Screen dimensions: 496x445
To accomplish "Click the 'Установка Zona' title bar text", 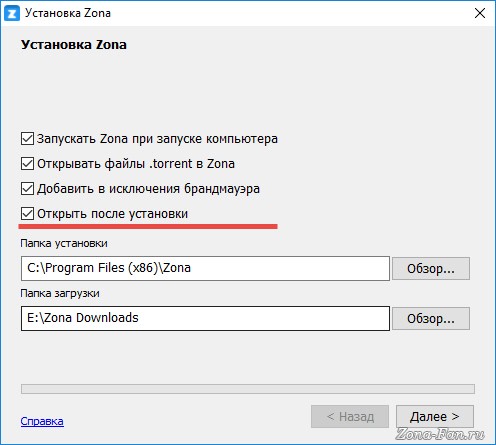I will point(68,13).
